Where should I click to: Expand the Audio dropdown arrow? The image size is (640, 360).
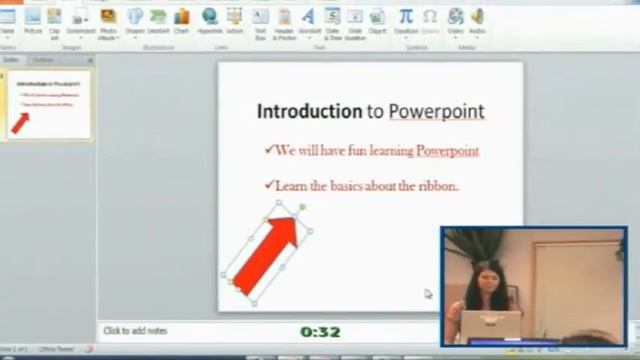point(477,38)
